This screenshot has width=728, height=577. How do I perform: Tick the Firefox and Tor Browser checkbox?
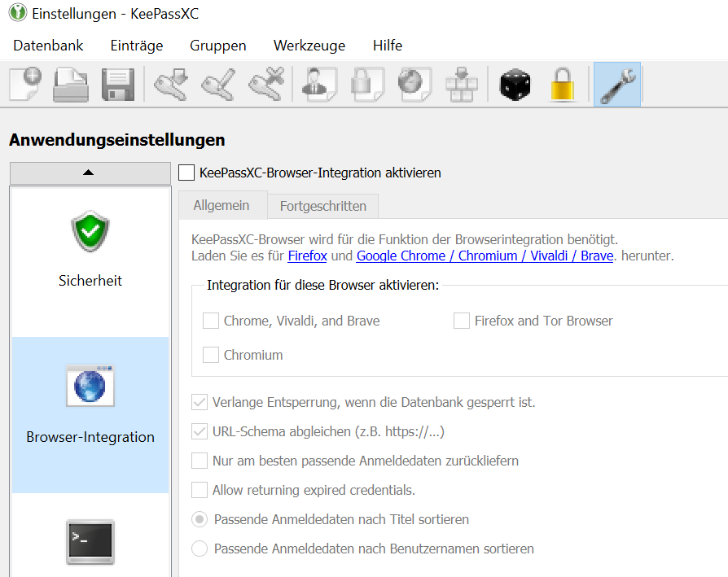tap(462, 321)
